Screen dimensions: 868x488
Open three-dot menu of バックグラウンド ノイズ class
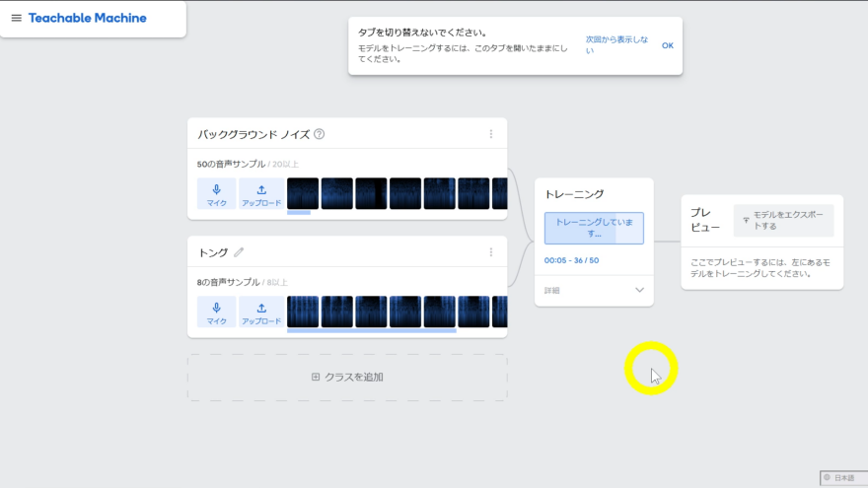(x=491, y=134)
